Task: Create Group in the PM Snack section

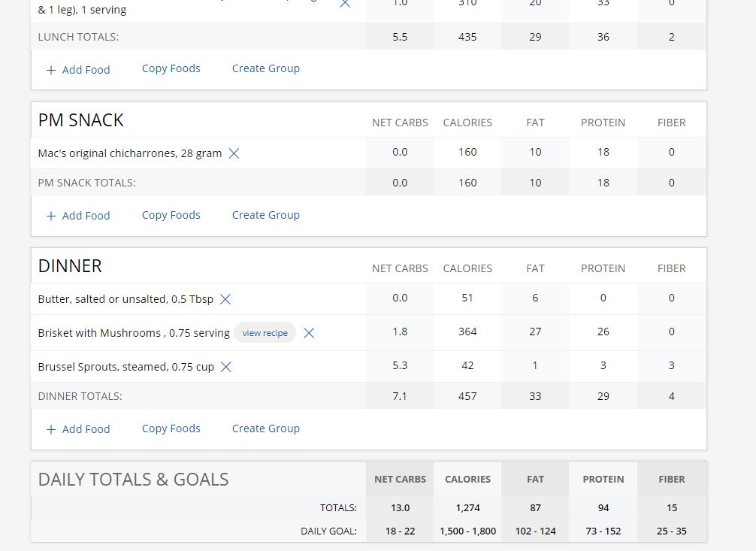Action: point(266,215)
